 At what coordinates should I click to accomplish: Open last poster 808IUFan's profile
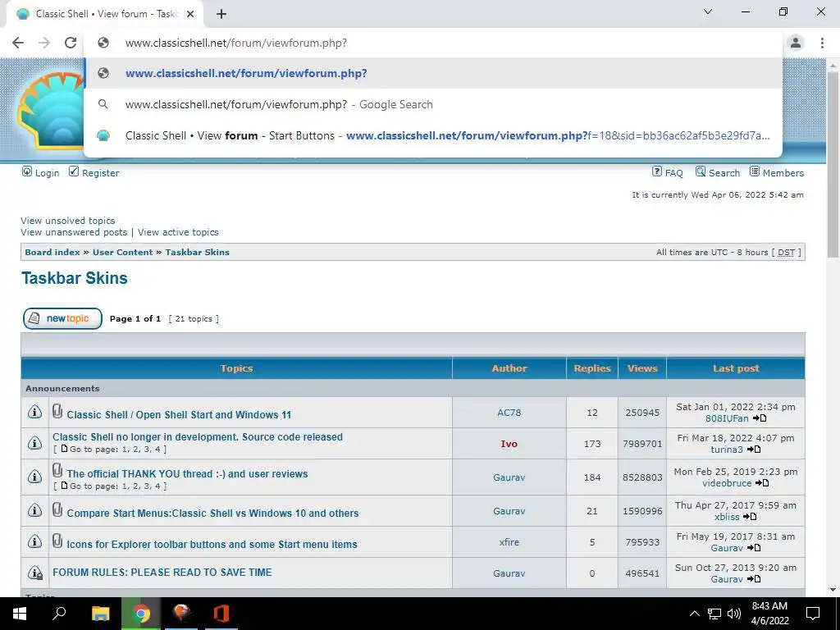click(727, 418)
